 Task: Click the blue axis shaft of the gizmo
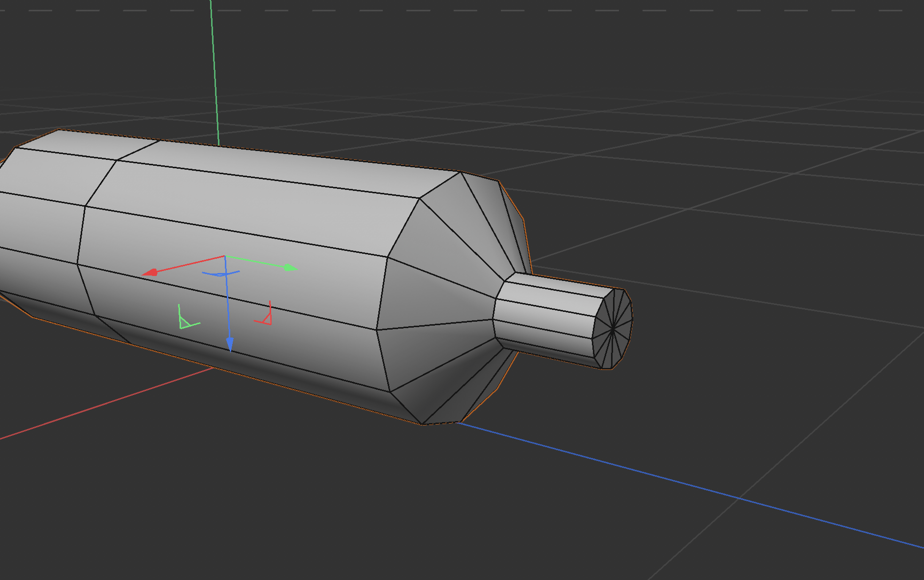pyautogui.click(x=227, y=305)
